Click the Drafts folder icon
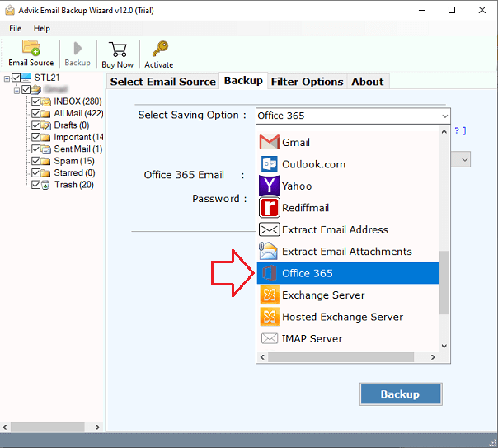This screenshot has height=448, width=498. coord(46,125)
